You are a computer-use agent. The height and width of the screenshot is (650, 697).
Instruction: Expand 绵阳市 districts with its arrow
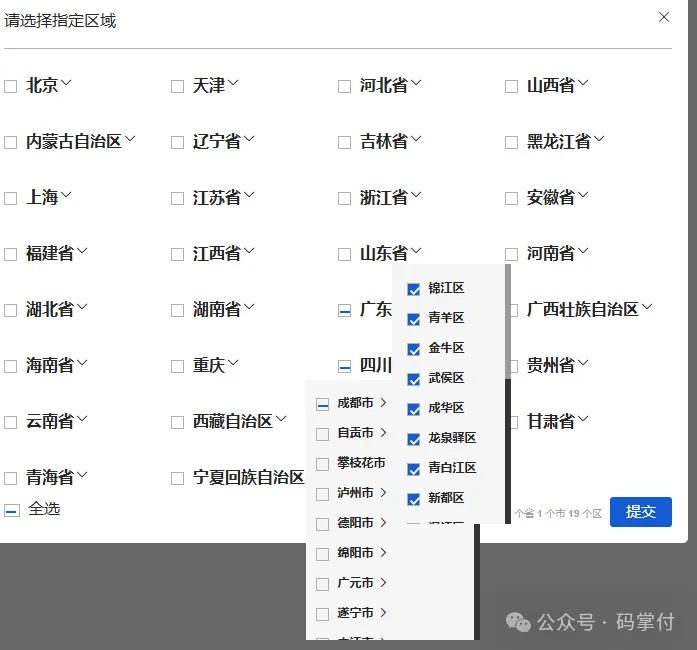coord(383,553)
